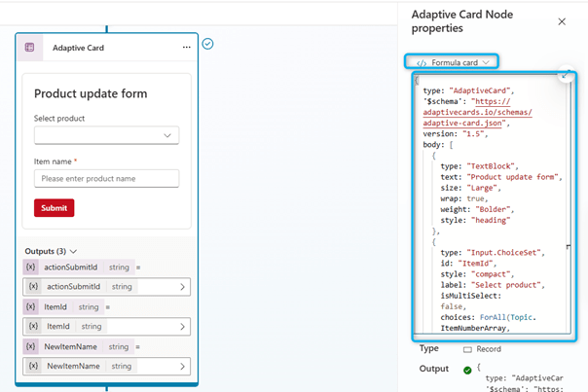This screenshot has height=392, width=588.
Task: Click the Record type icon
Action: (x=467, y=348)
